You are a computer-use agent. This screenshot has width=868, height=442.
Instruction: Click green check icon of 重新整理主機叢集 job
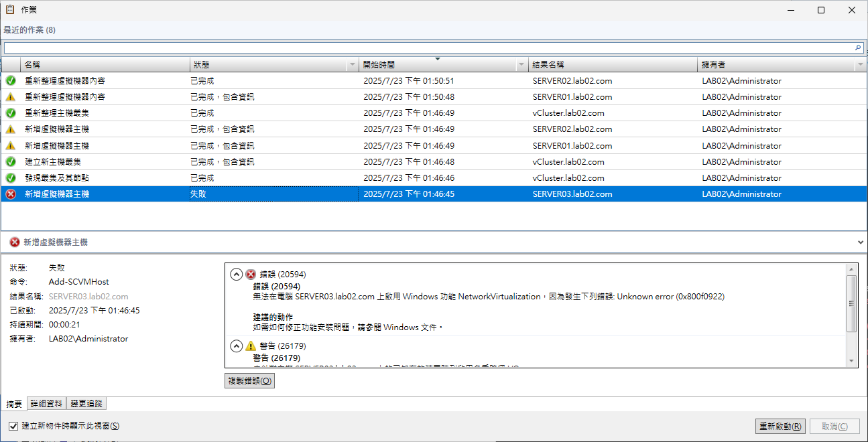click(x=11, y=113)
